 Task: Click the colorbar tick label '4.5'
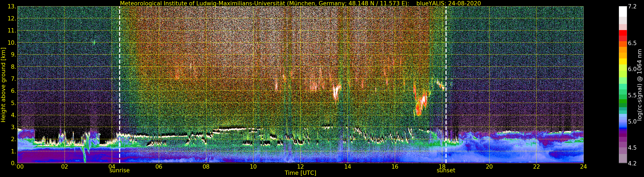click(632, 148)
